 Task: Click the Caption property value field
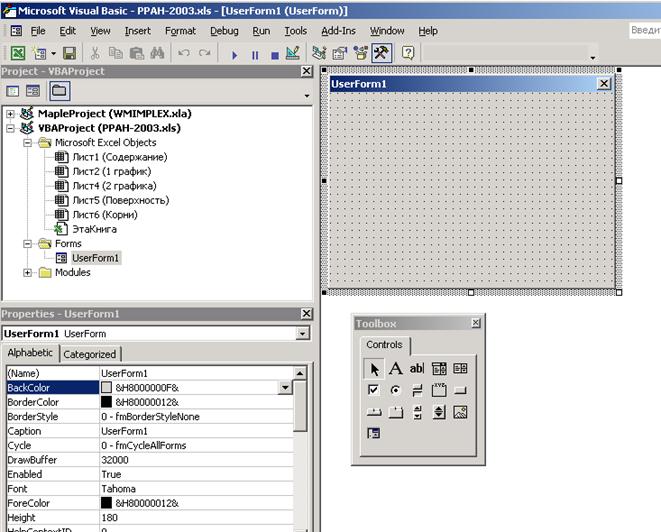196,431
